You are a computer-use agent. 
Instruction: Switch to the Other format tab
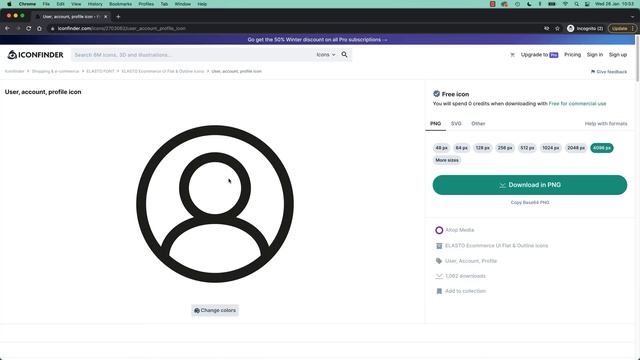pos(478,124)
